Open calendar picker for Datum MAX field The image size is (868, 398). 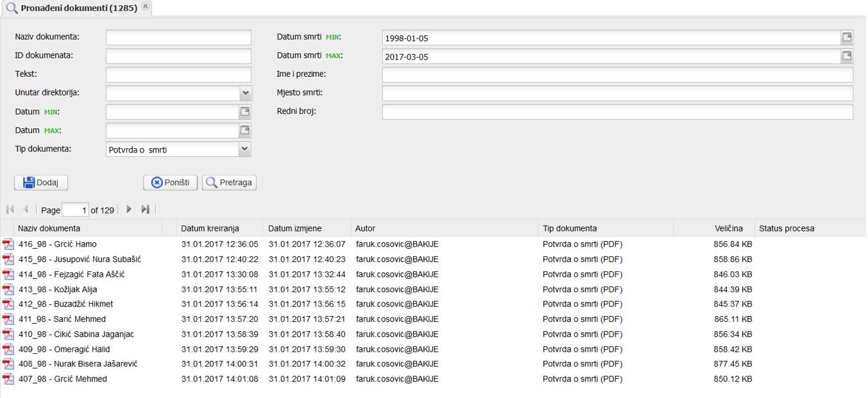point(244,131)
